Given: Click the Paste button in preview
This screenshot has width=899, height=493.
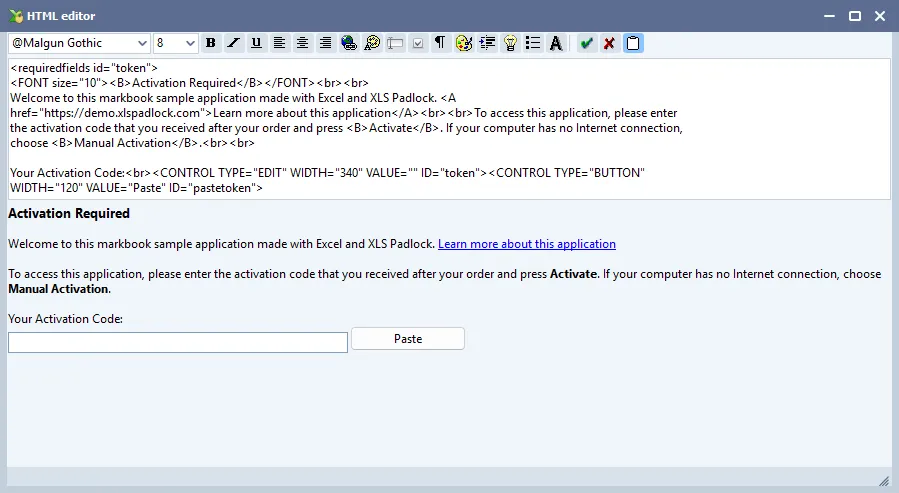Looking at the screenshot, I should tap(408, 339).
